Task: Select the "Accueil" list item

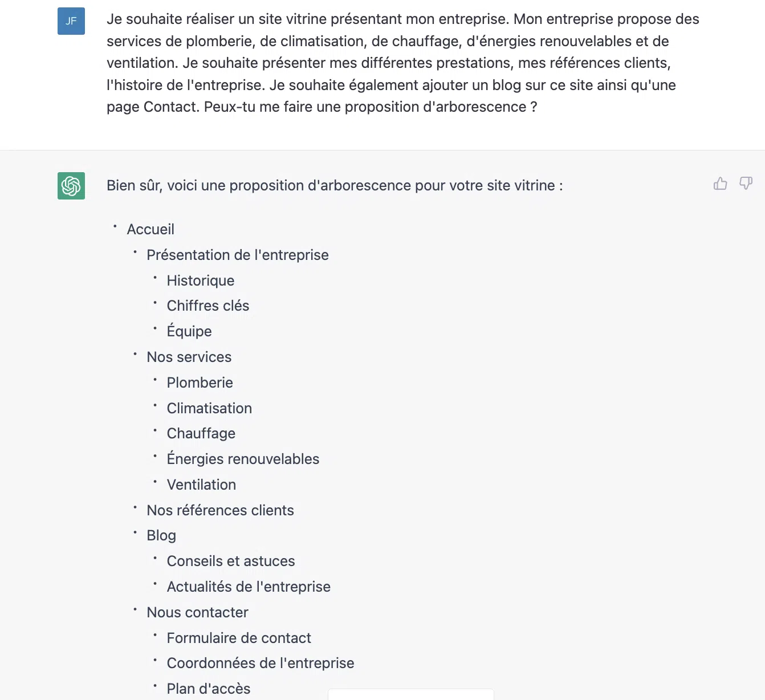Action: tap(150, 229)
